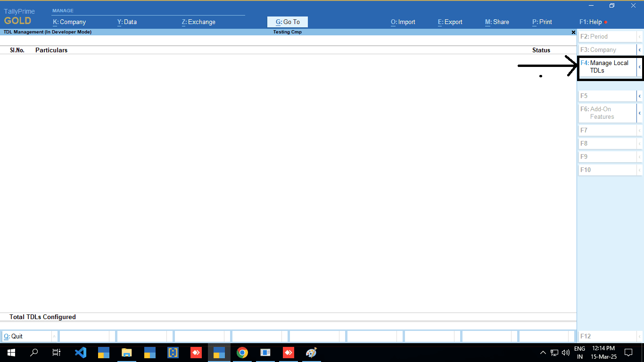Viewport: 644px width, 362px height.
Task: Show hidden system tray icons
Action: pyautogui.click(x=543, y=352)
